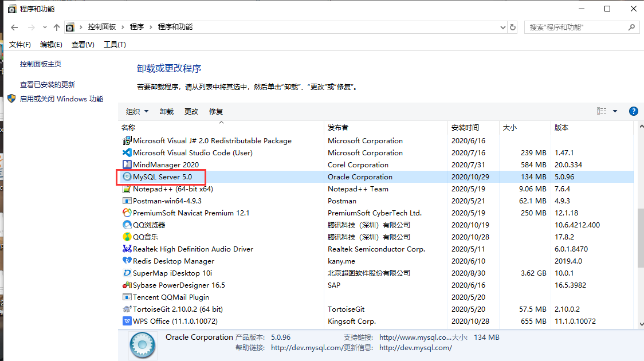Click the SuperMap iDesktop 10i icon
The image size is (644, 361).
click(x=127, y=273)
